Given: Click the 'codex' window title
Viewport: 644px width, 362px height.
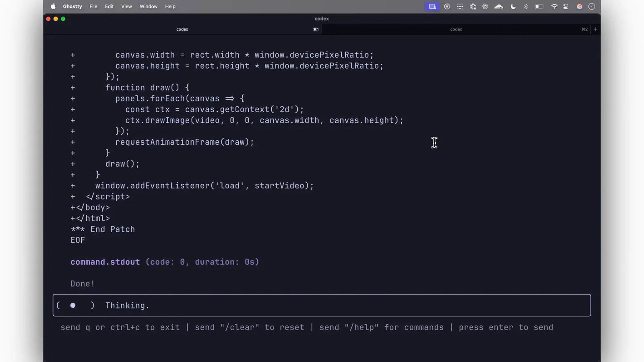Looking at the screenshot, I should pyautogui.click(x=322, y=19).
